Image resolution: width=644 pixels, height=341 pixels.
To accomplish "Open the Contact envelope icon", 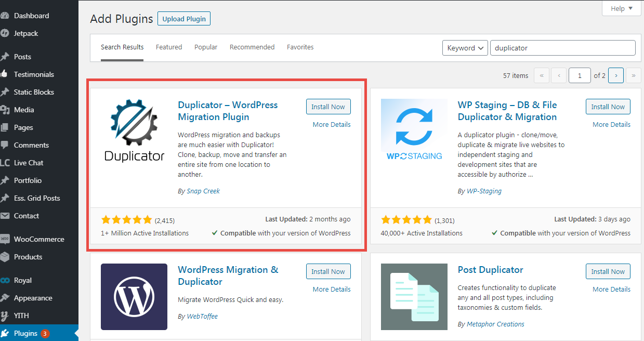I will click(4, 216).
